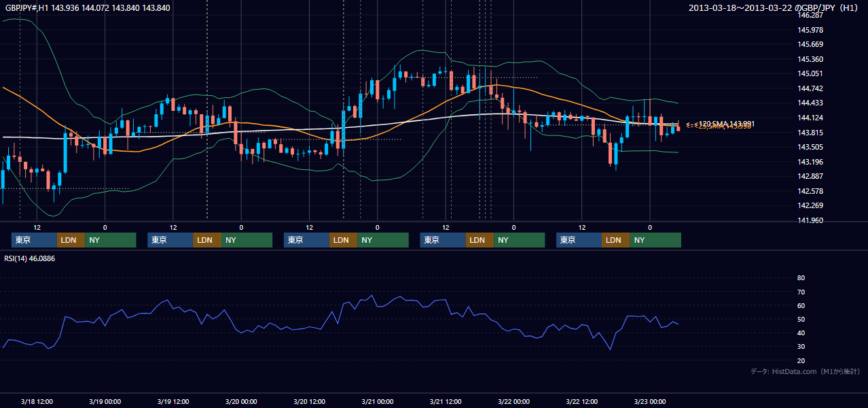Viewport: 868px width, 408px height.
Task: Click the RSI 30 level label
Action: coord(801,347)
